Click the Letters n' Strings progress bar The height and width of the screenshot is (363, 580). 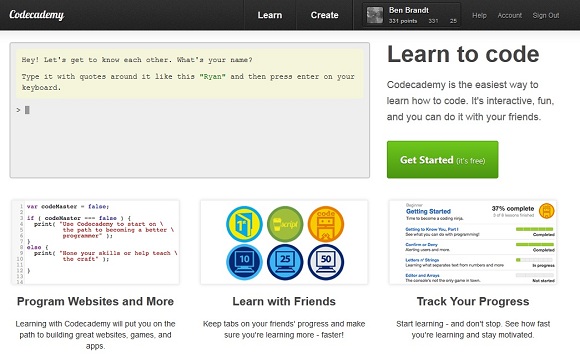[x=535, y=260]
